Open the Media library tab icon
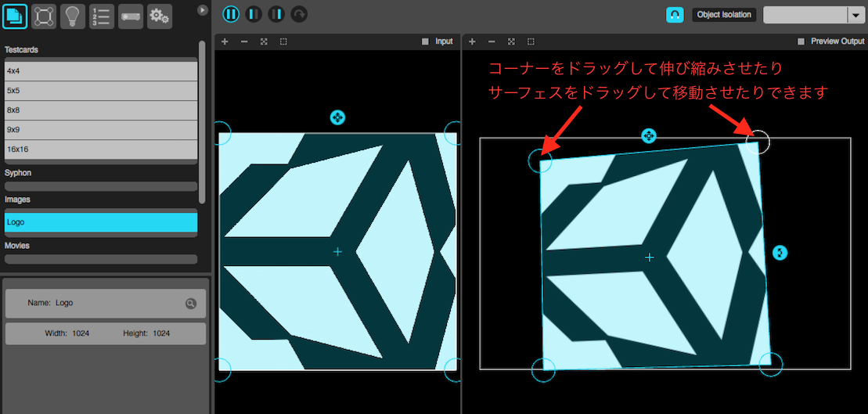 (x=14, y=16)
